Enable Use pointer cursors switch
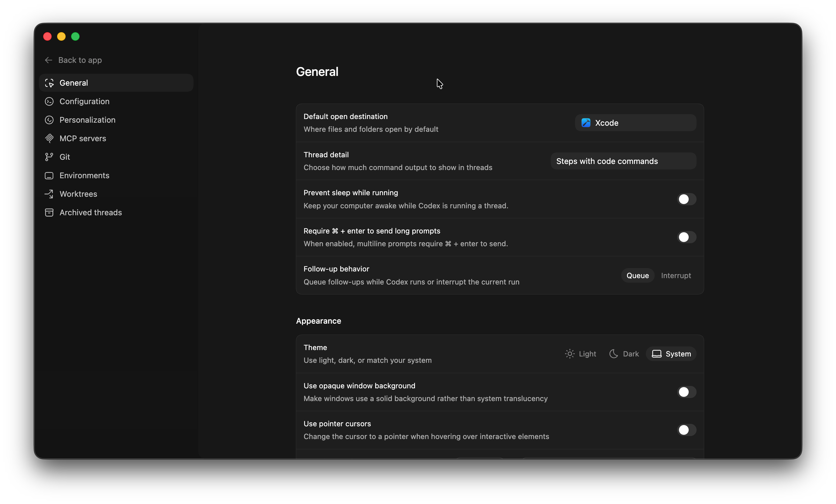Viewport: 836px width, 504px height. click(x=687, y=430)
